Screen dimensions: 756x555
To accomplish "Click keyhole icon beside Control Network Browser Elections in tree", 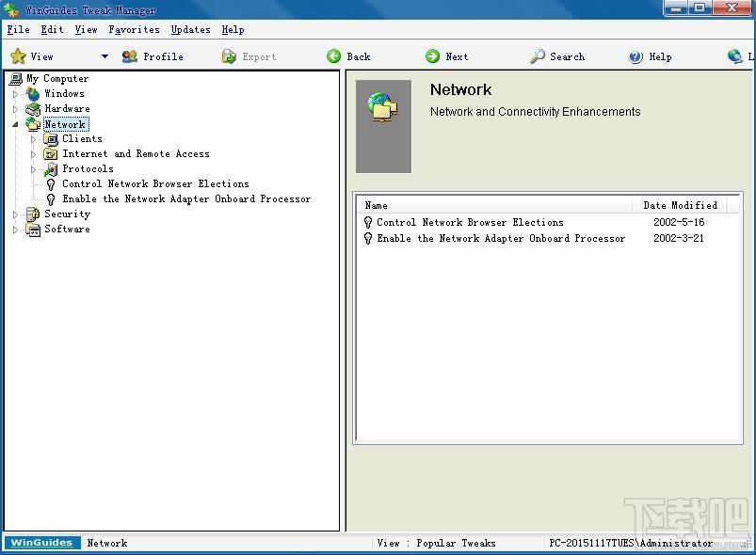I will 51,184.
